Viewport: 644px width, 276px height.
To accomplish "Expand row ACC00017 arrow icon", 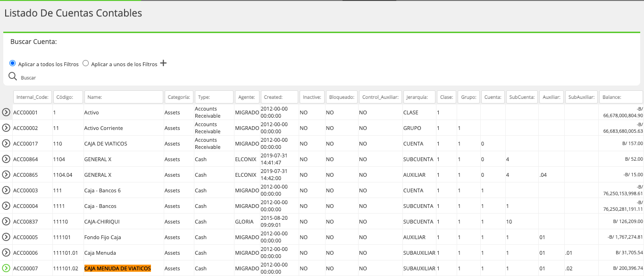I will click(x=6, y=144).
